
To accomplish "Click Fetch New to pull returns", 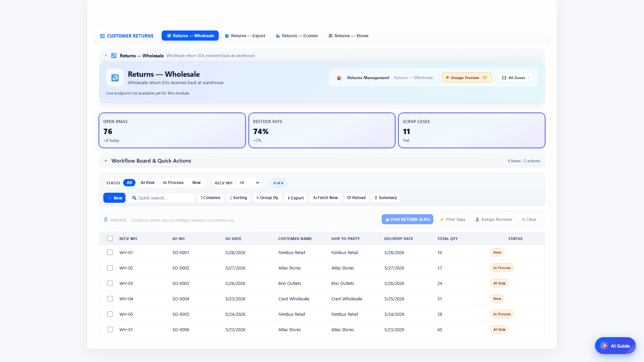I will coord(325,198).
